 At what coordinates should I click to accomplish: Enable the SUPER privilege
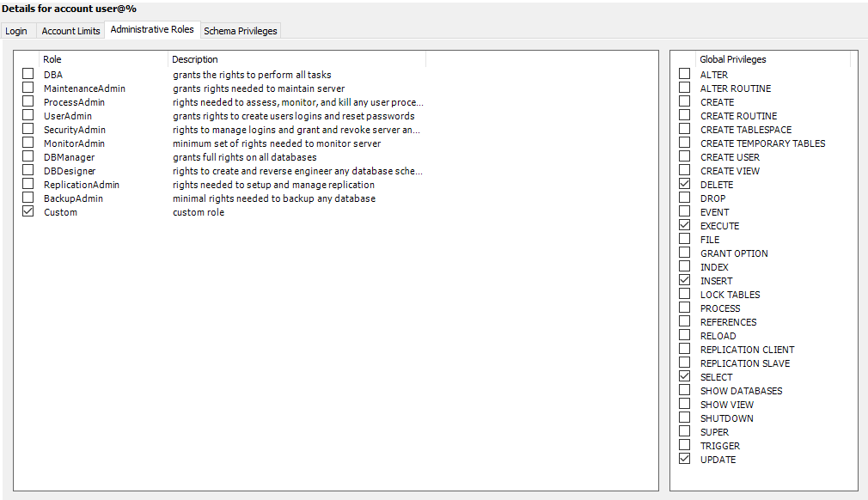685,431
